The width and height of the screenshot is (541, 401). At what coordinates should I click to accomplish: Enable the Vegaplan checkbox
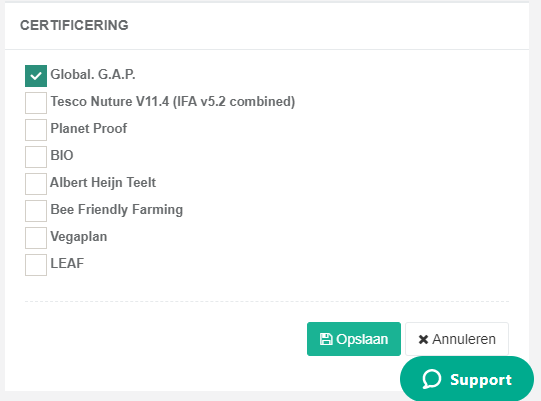[x=36, y=238]
